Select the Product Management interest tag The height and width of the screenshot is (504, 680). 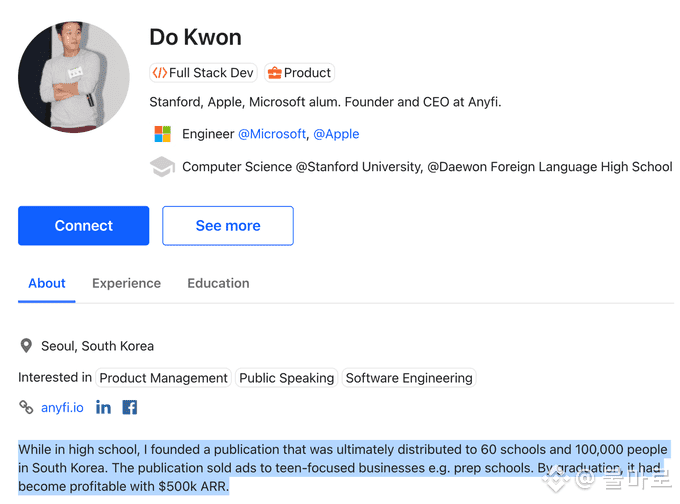tap(164, 378)
